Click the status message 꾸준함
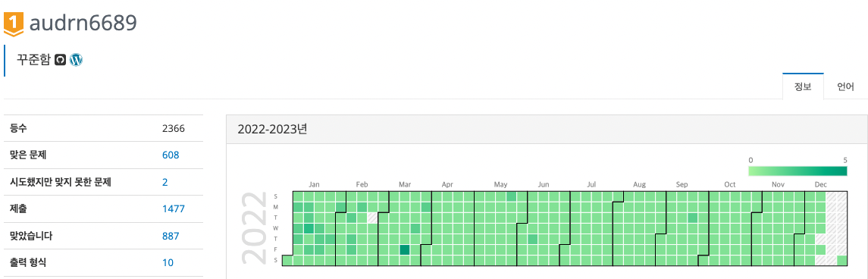The height and width of the screenshot is (279, 868). point(34,60)
